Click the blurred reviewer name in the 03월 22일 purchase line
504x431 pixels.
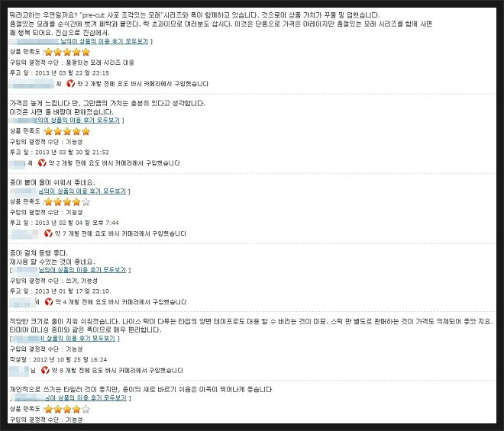[x=31, y=84]
